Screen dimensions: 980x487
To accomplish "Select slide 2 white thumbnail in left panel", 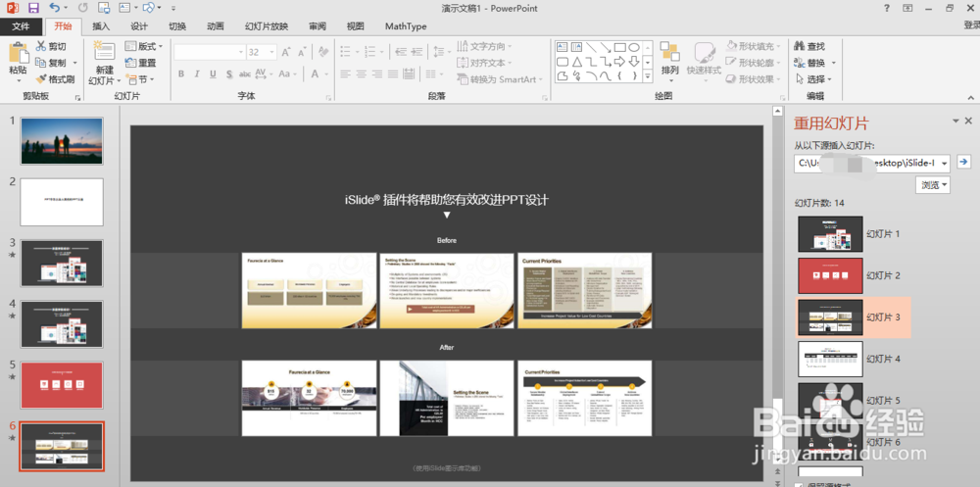I will (62, 202).
